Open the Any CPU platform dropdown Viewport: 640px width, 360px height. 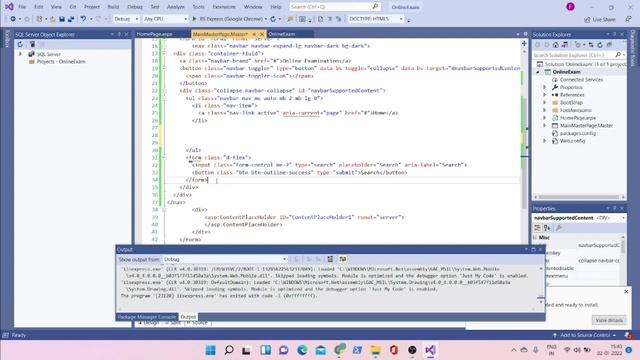coord(165,19)
